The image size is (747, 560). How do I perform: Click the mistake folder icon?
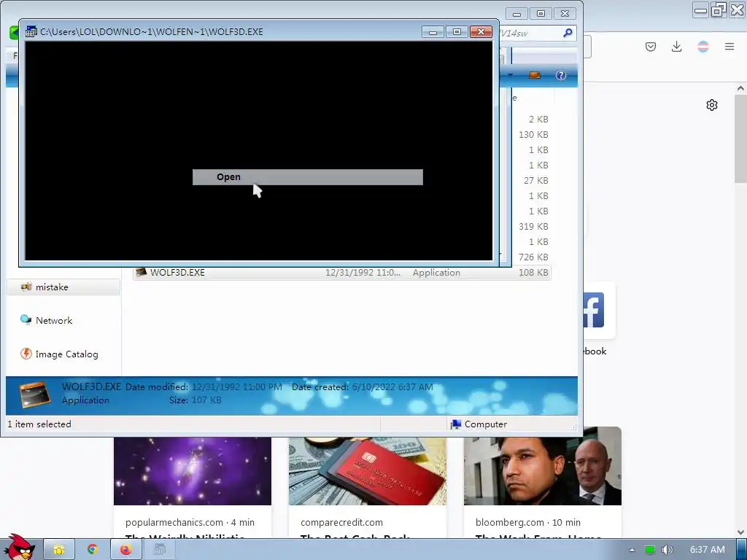point(26,287)
